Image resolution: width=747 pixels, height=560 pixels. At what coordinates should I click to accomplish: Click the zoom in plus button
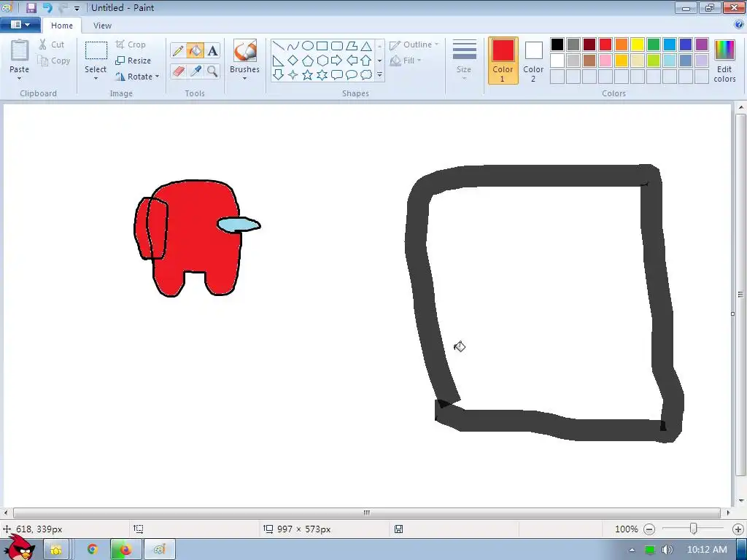[x=738, y=529]
